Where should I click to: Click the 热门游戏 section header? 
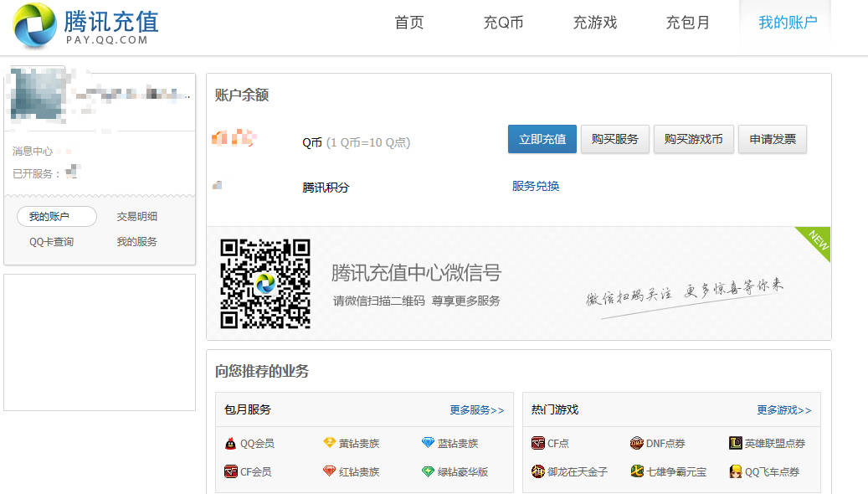click(x=555, y=409)
